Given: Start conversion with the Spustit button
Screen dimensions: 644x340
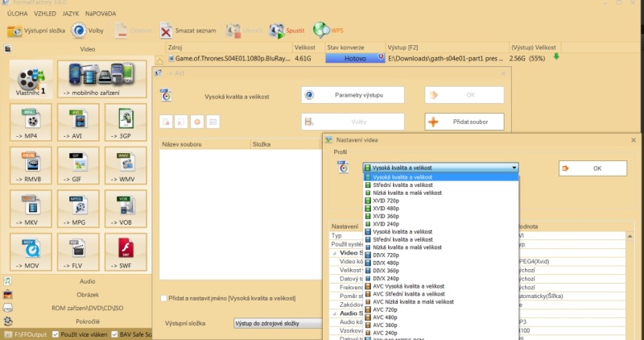Looking at the screenshot, I should click(287, 31).
